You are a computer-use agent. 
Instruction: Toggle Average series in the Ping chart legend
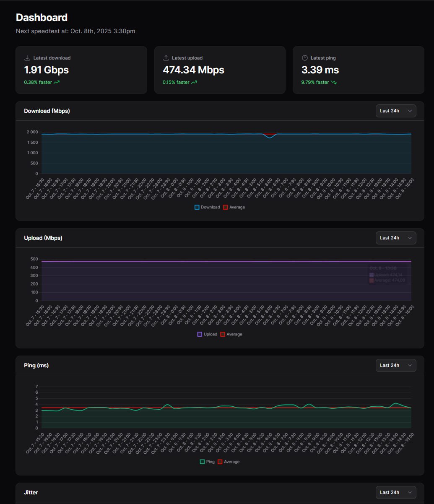(229, 462)
